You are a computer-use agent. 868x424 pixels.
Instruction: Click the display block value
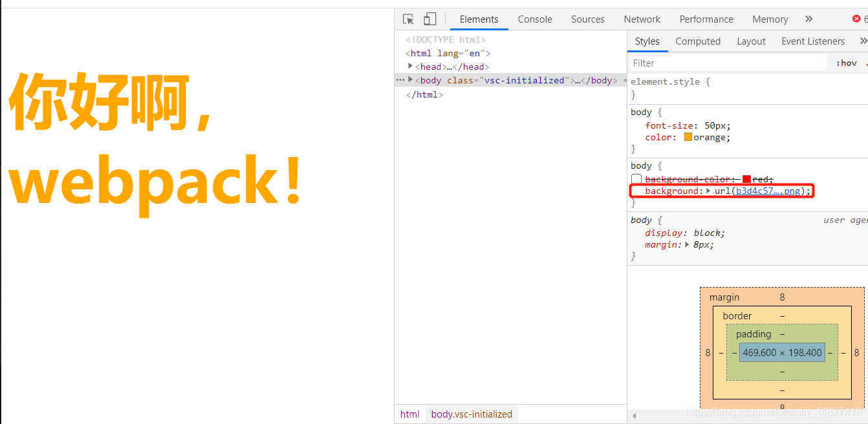pyautogui.click(x=708, y=233)
